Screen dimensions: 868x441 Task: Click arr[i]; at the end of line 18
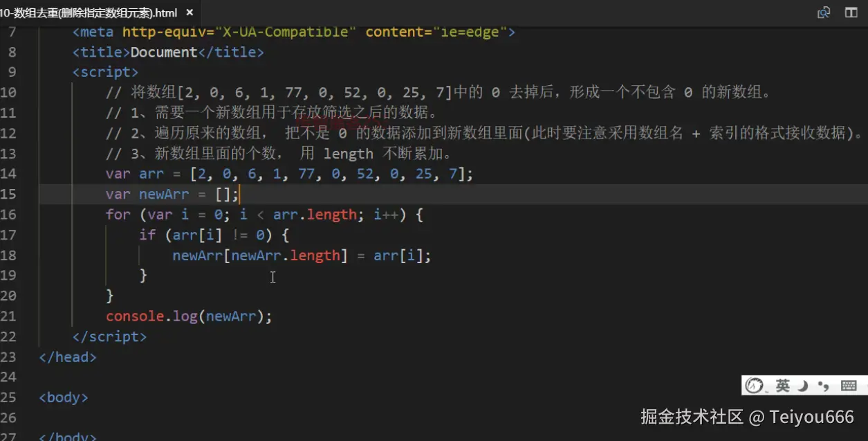tap(403, 255)
